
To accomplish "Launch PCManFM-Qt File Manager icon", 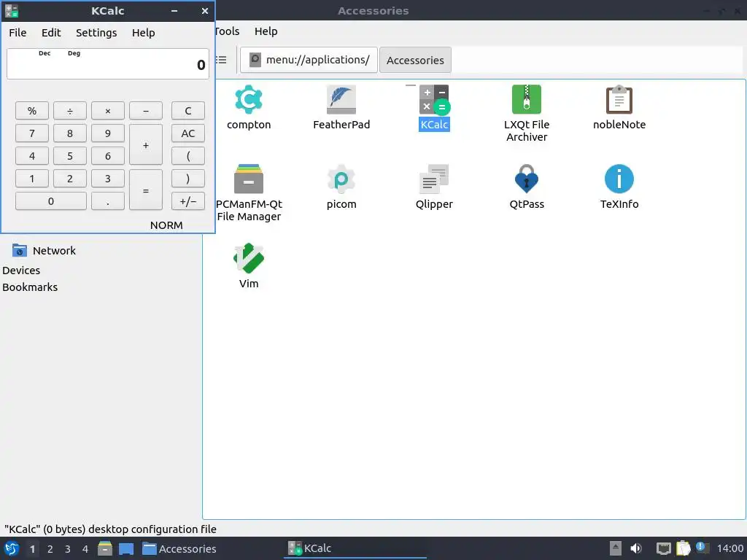I will click(248, 179).
